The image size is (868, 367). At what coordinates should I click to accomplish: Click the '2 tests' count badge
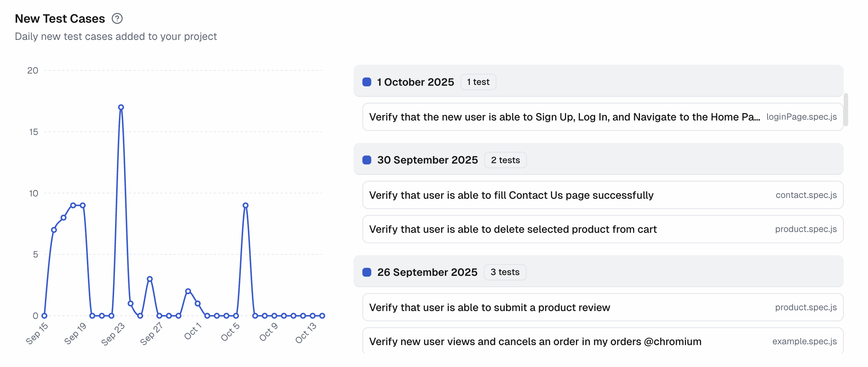point(505,160)
